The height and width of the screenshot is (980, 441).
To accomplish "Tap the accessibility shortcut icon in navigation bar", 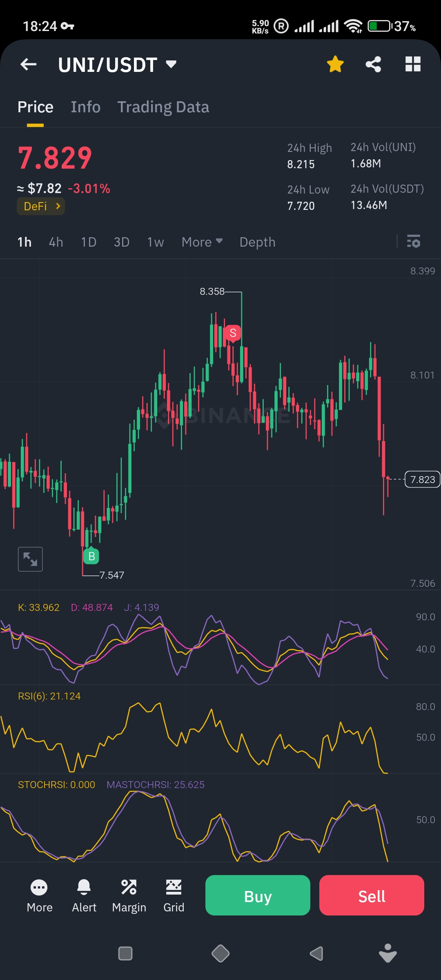I will coord(388,953).
